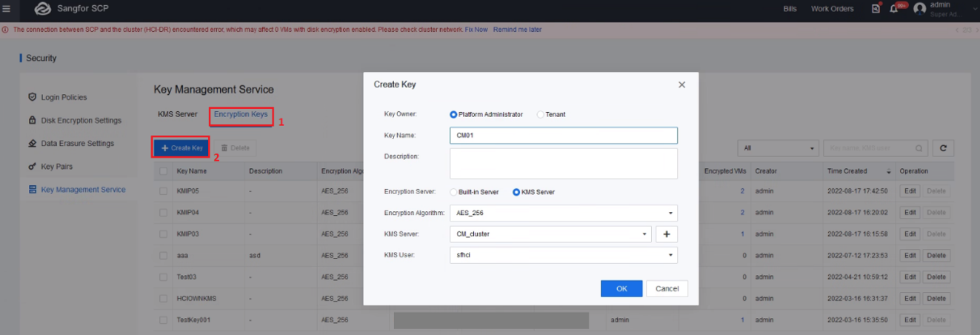Close the Create Key dialog with X
Image resolution: width=980 pixels, height=335 pixels.
pyautogui.click(x=681, y=85)
